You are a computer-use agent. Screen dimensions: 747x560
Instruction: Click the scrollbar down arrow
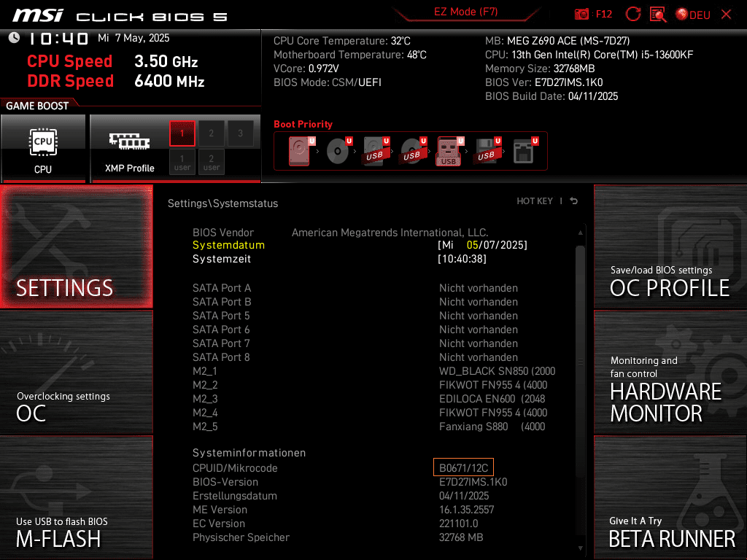click(x=580, y=548)
